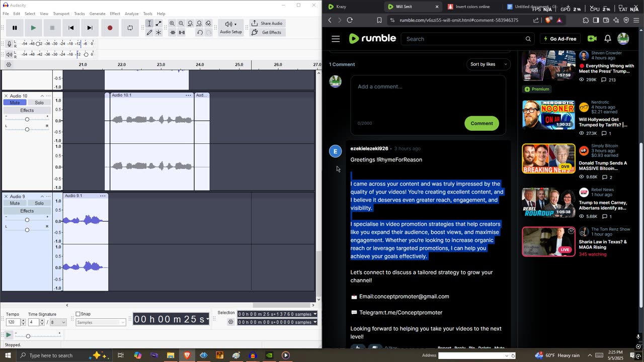644x362 pixels.
Task: Collapse the Audio 9 track
Action: [x=42, y=196]
